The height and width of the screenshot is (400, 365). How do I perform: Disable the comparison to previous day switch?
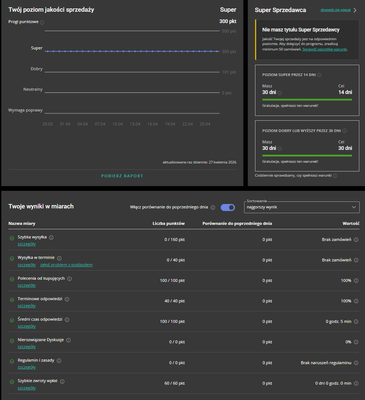pyautogui.click(x=228, y=207)
